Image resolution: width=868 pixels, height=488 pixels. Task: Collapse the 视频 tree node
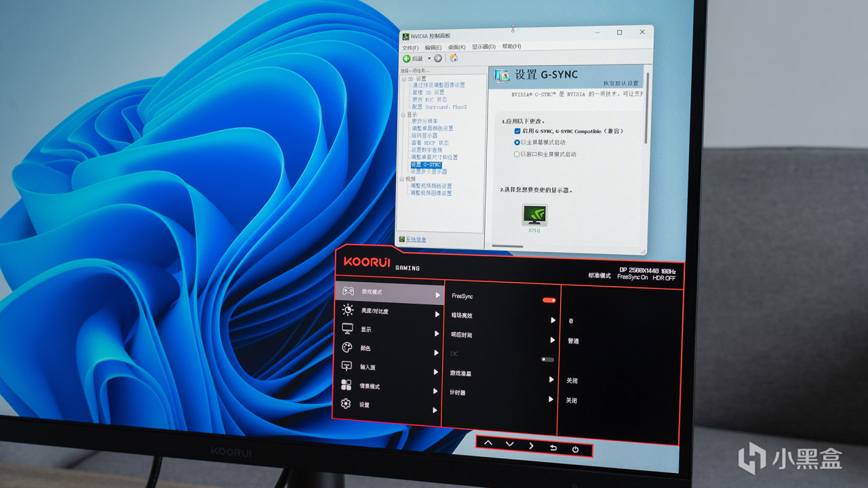(x=402, y=179)
